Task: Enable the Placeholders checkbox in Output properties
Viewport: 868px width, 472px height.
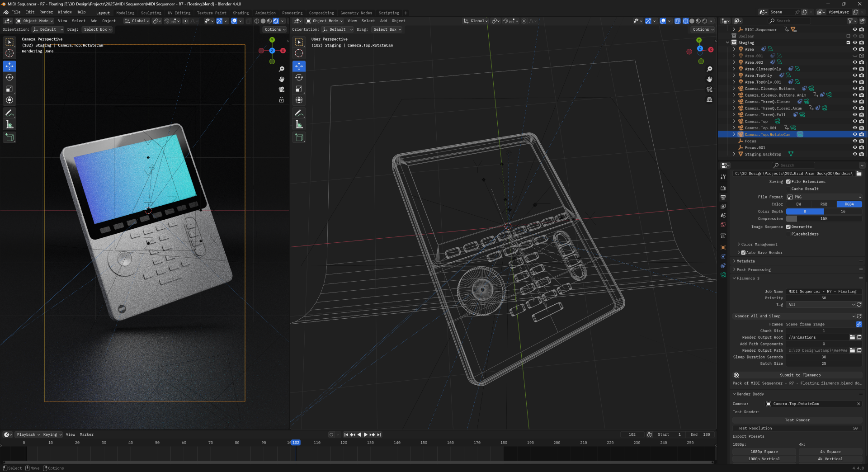Action: [x=788, y=234]
